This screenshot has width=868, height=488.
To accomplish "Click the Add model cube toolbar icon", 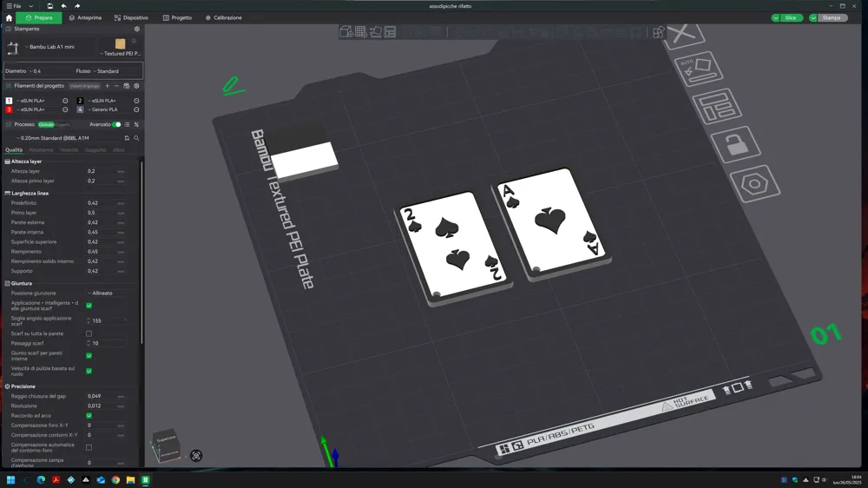I will (x=346, y=31).
